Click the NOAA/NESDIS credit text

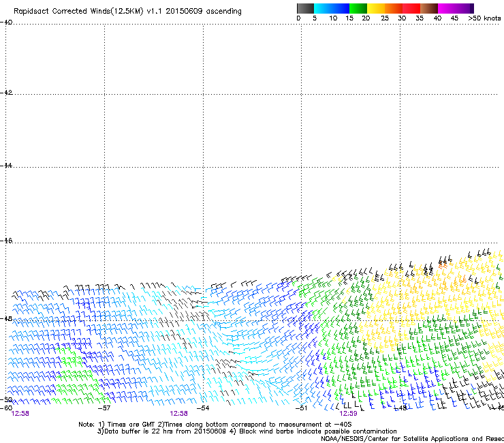point(412,439)
